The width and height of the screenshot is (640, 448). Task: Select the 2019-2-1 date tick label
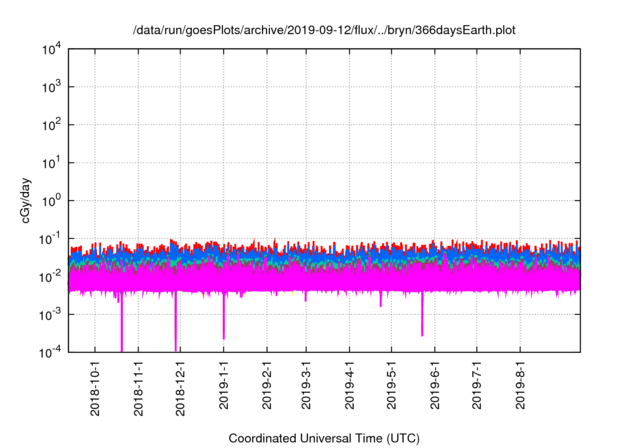pyautogui.click(x=267, y=388)
